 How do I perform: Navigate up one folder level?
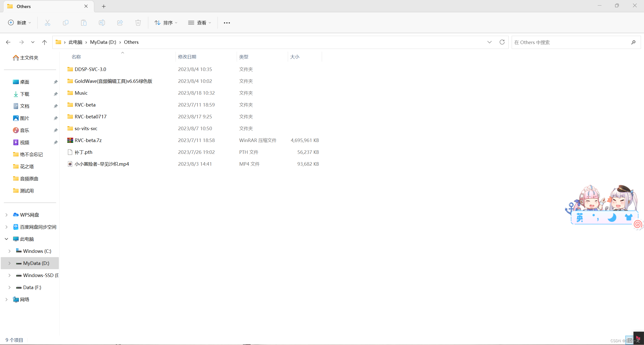pos(45,42)
